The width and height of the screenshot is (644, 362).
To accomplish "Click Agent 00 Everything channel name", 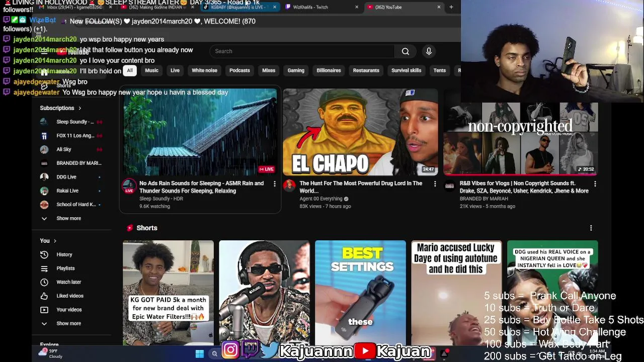I will coord(320,199).
